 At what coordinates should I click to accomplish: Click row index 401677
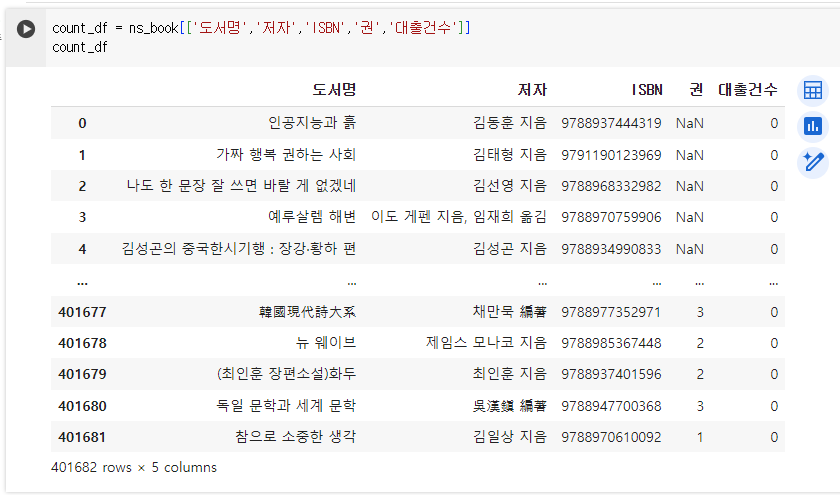pyautogui.click(x=82, y=312)
